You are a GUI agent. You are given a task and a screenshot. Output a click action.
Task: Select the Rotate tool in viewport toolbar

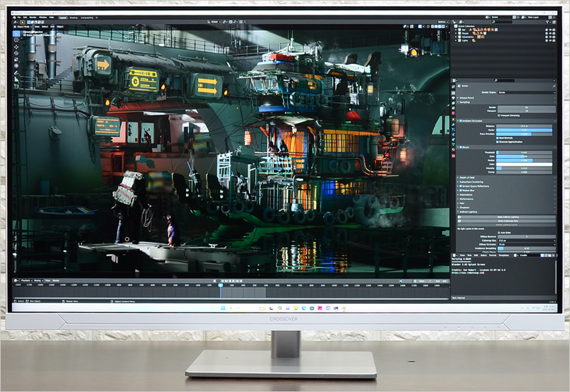[x=17, y=54]
